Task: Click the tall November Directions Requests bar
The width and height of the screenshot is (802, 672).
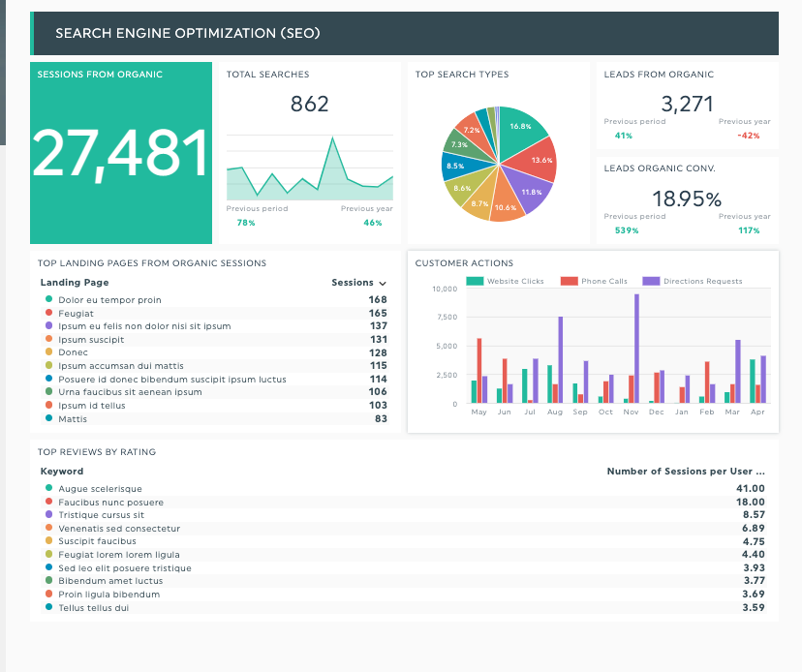Action: tap(636, 349)
